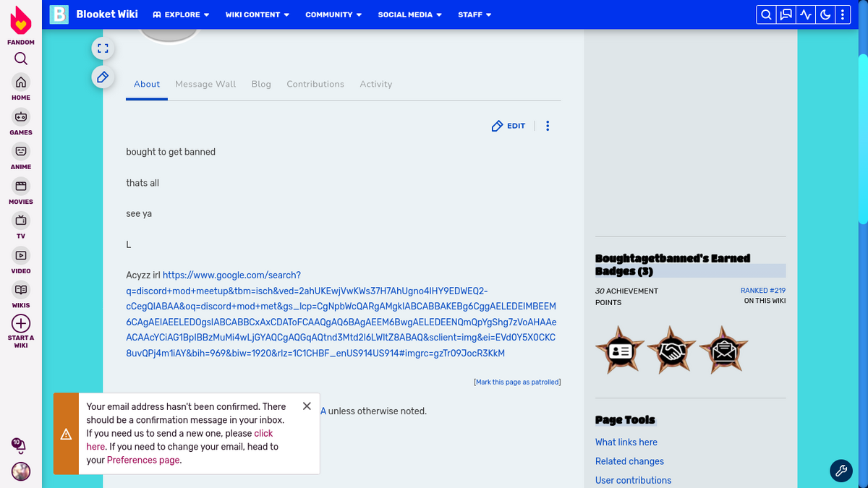Click the EDIT button on the profile
The width and height of the screenshot is (868, 488).
pyautogui.click(x=508, y=125)
